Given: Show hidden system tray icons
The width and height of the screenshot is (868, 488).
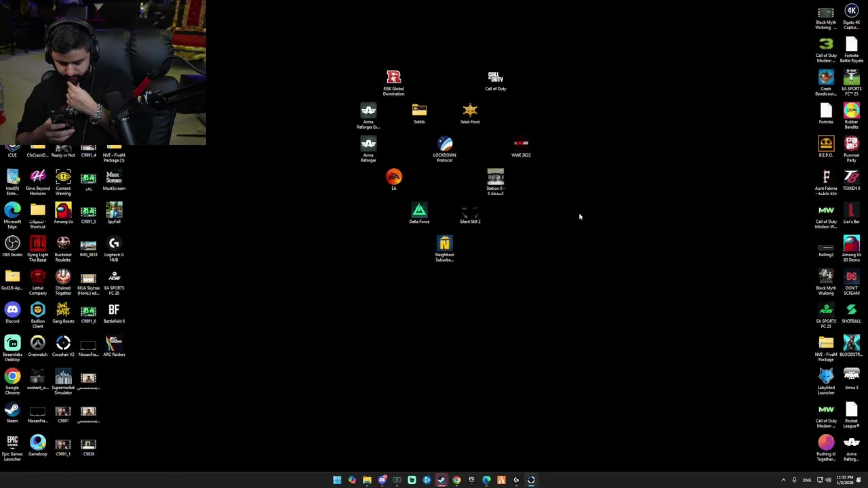Looking at the screenshot, I should pyautogui.click(x=783, y=480).
